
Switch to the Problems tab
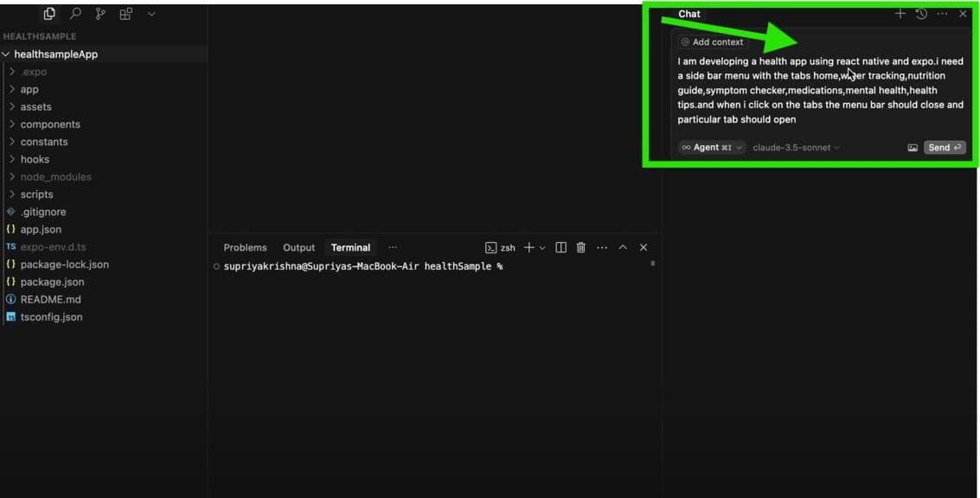point(245,247)
